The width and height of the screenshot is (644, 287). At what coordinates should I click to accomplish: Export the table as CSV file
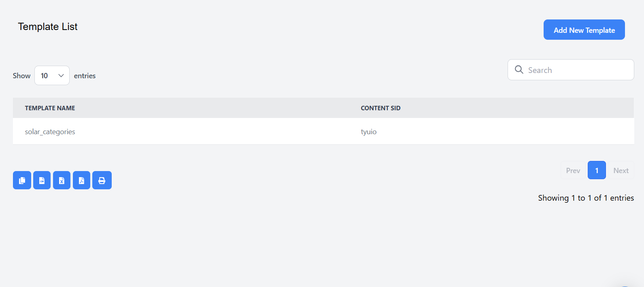(42, 180)
